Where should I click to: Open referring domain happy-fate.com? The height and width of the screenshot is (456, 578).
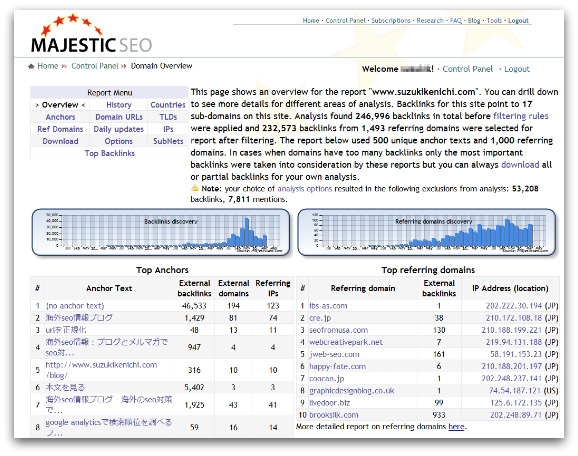tap(337, 367)
